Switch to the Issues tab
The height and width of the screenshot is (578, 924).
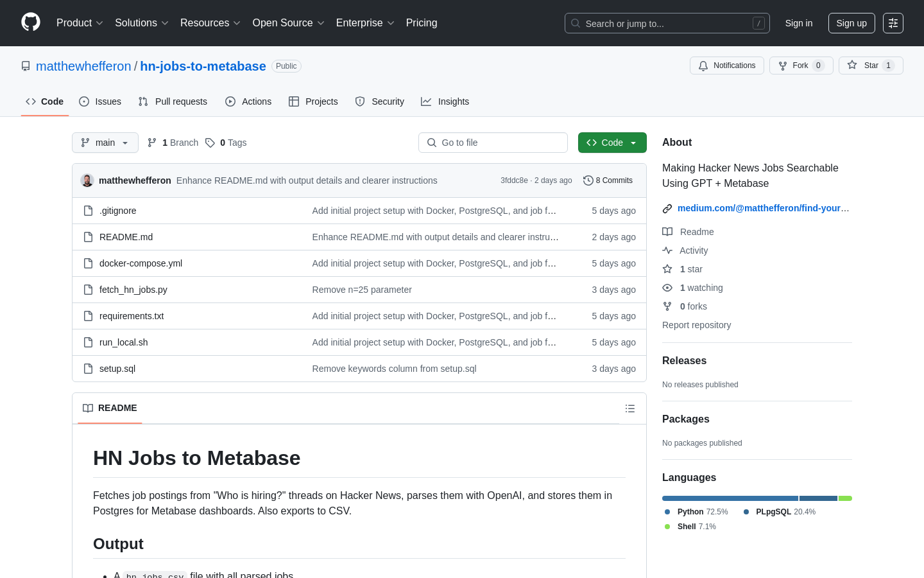click(100, 101)
